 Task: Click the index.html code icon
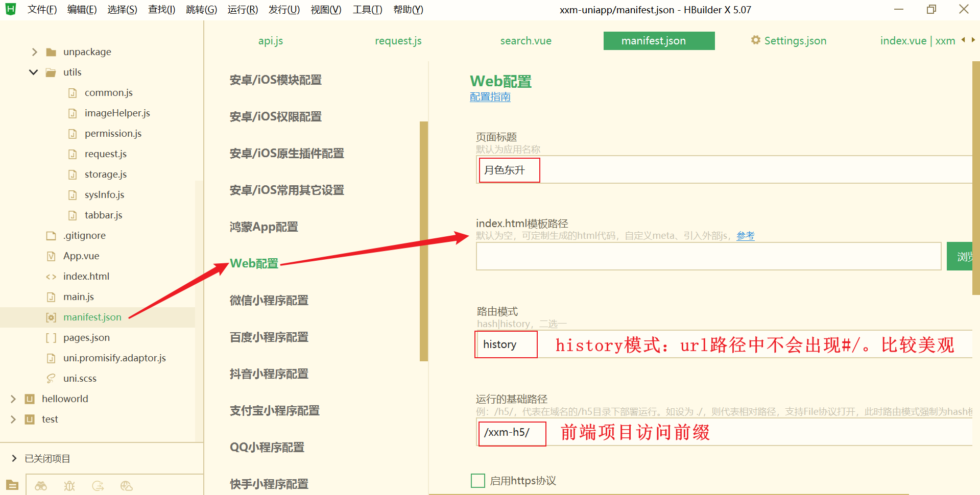pos(51,277)
